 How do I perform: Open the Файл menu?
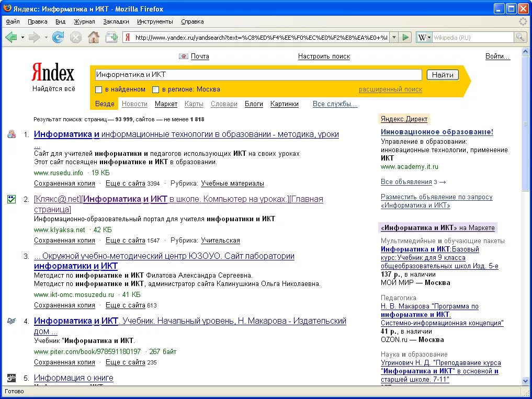13,21
